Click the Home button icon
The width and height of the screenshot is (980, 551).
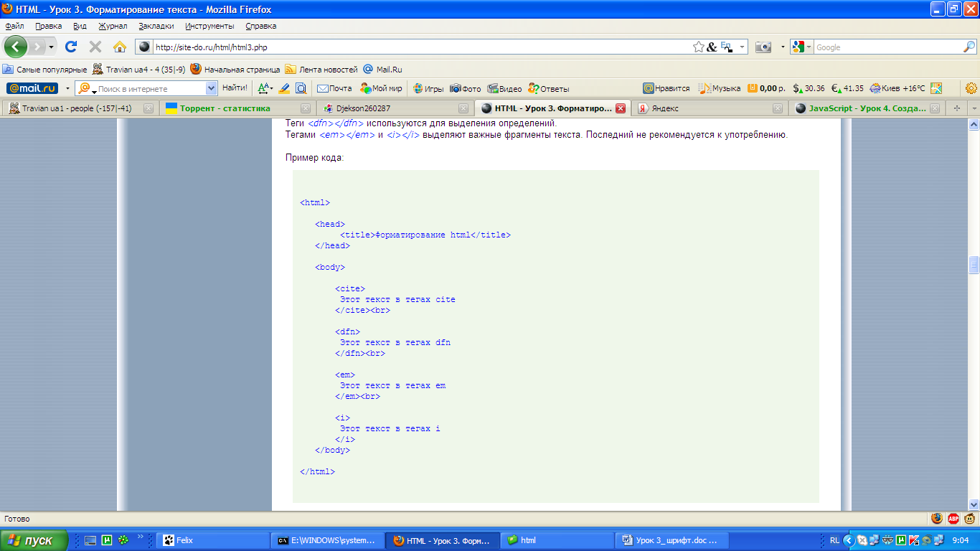pos(120,47)
